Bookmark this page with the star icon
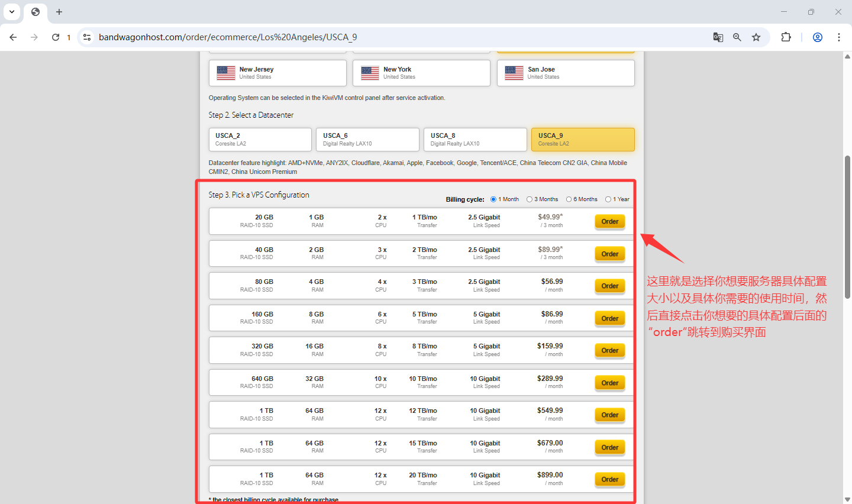The image size is (852, 504). (x=756, y=37)
